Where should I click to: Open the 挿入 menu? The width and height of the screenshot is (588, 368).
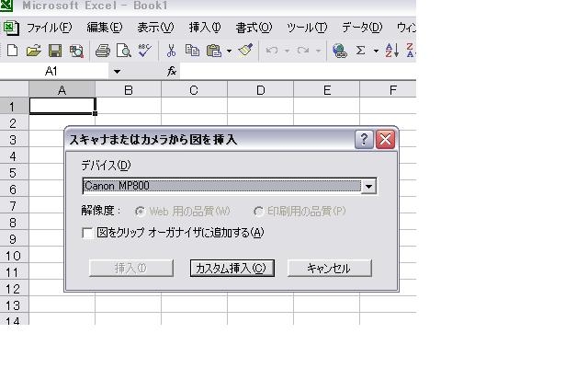coord(205,28)
